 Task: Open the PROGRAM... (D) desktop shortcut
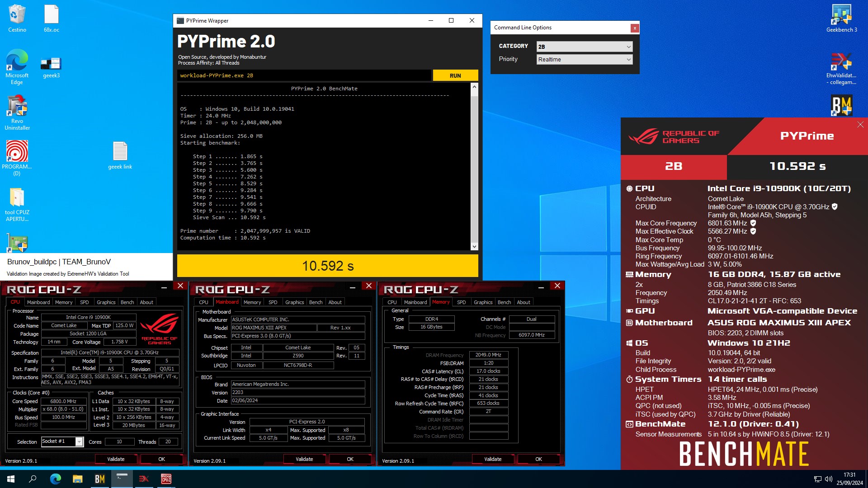click(x=17, y=158)
